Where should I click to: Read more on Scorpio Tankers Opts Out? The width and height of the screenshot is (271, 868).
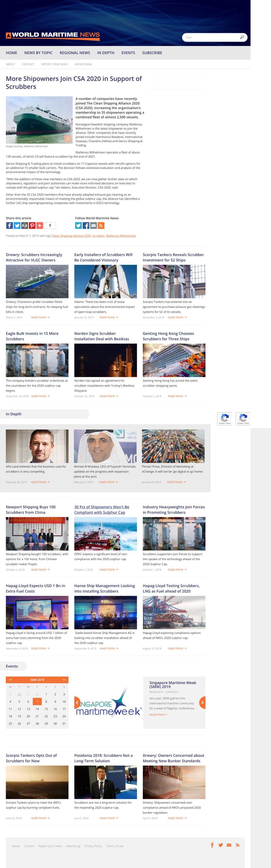point(40,818)
